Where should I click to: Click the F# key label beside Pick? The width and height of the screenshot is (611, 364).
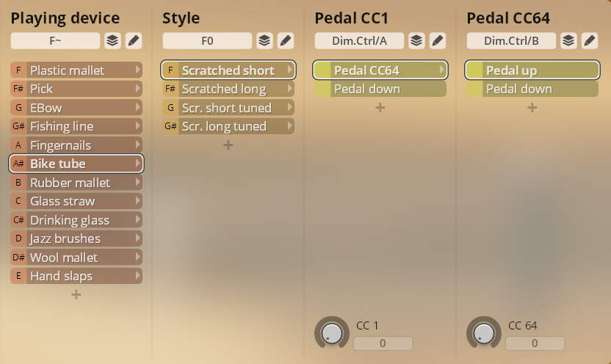tap(18, 89)
